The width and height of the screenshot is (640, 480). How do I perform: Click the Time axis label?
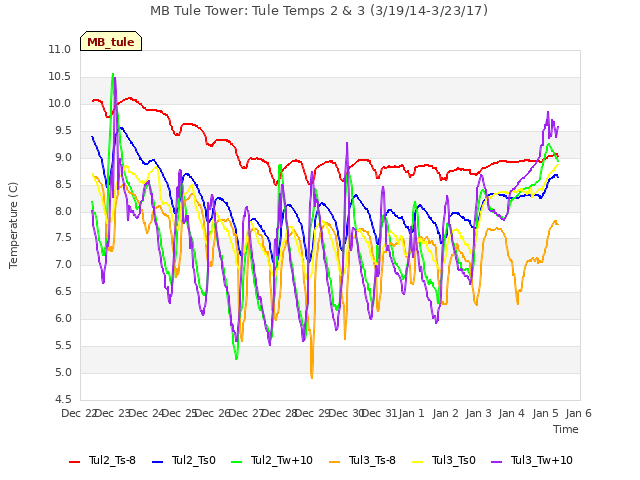click(566, 429)
